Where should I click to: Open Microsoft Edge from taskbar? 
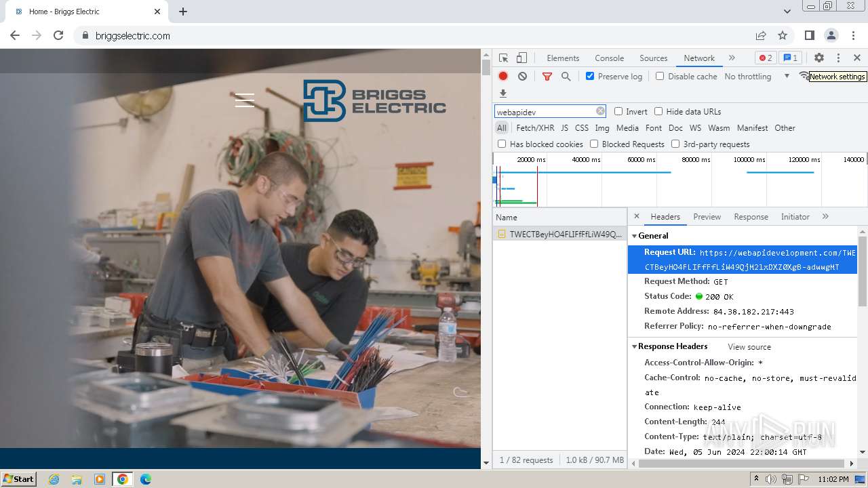click(x=145, y=479)
